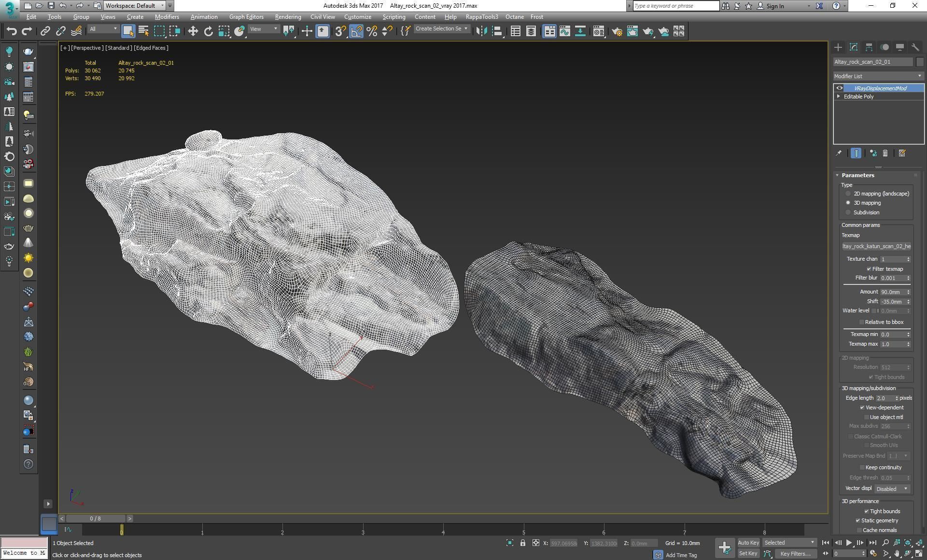Select 2D mapping (landscape) radio
This screenshot has width=927, height=560.
pos(848,194)
